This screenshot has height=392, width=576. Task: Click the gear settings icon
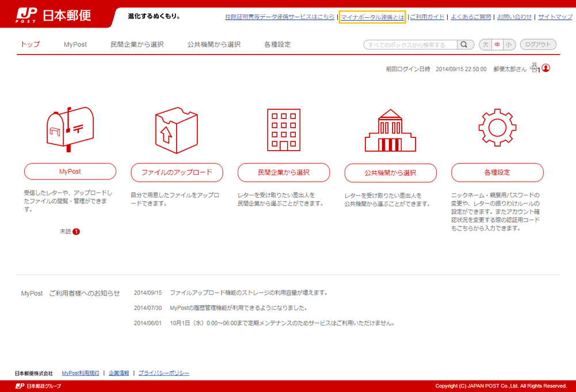click(x=497, y=128)
